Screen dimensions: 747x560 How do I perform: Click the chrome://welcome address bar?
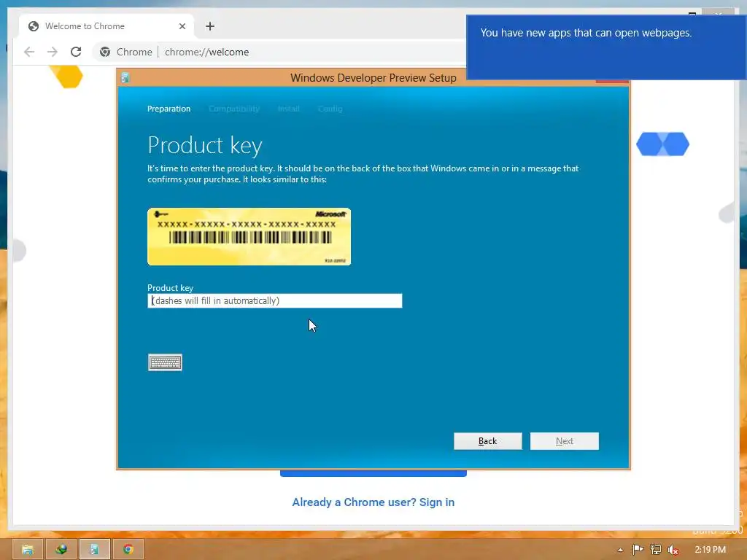click(206, 52)
